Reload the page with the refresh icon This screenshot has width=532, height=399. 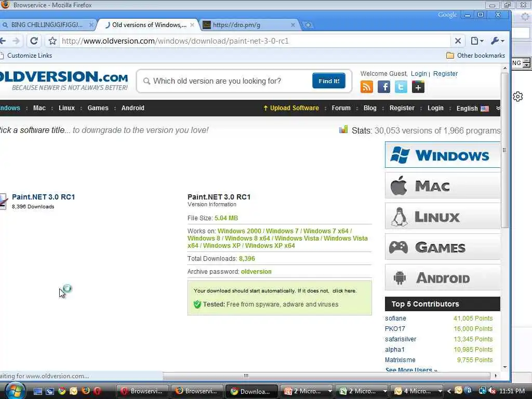(34, 41)
